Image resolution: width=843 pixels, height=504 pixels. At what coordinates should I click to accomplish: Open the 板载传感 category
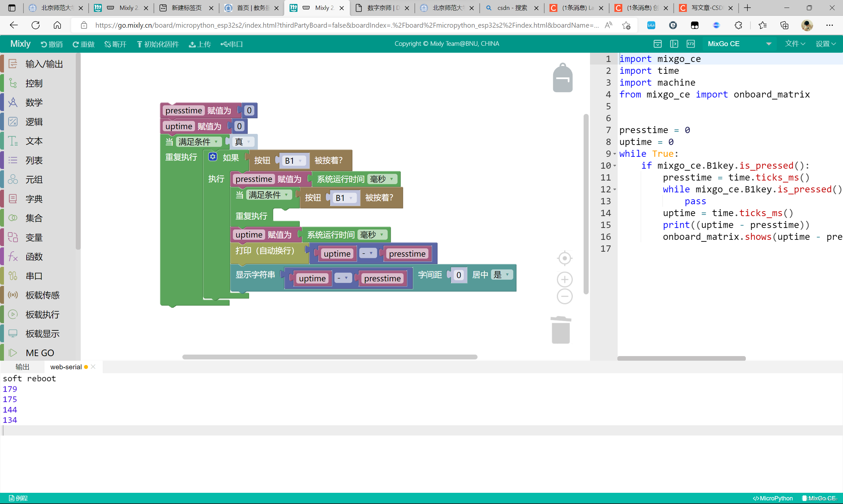[42, 295]
